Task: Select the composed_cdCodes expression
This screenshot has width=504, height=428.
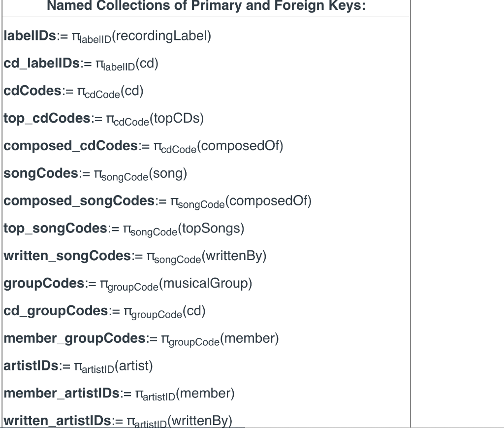Action: point(143,145)
